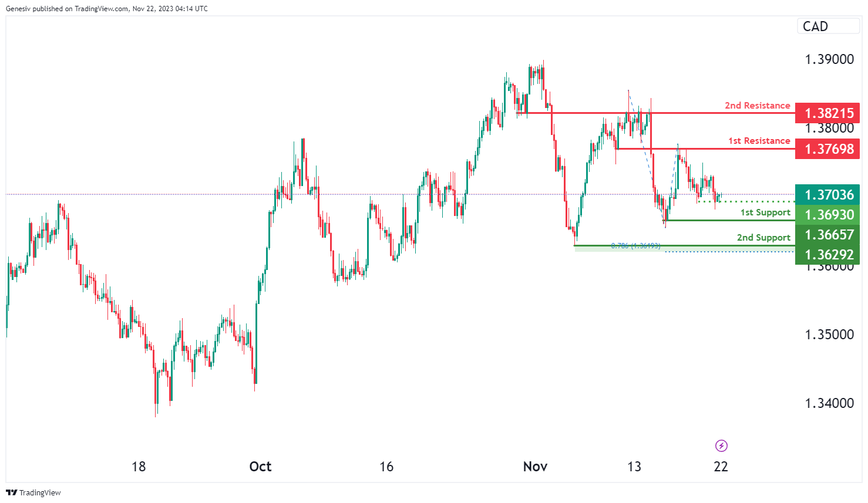Click the 1.37698 resistance price tag
The height and width of the screenshot is (503, 868).
(x=828, y=149)
